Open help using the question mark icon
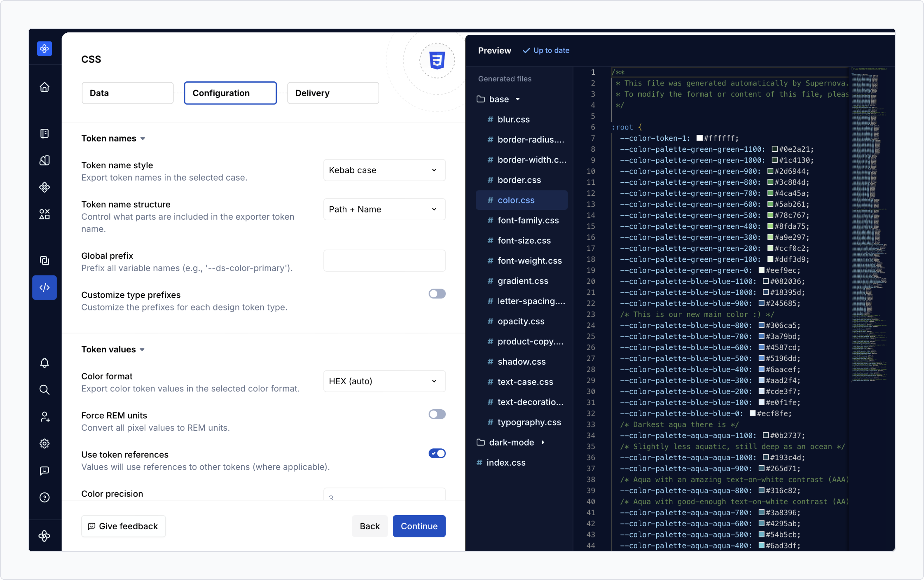The image size is (924, 580). click(44, 498)
